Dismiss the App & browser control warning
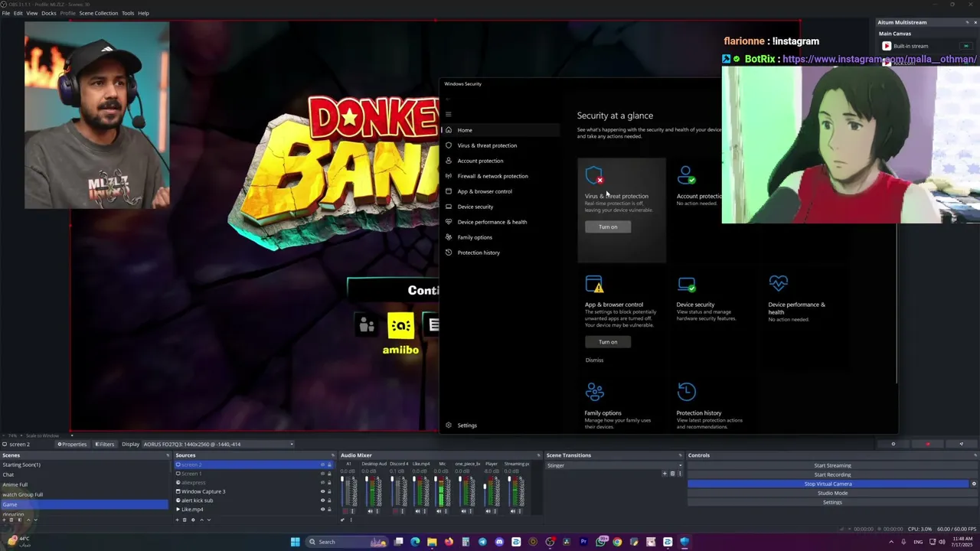980x551 pixels. [x=594, y=360]
